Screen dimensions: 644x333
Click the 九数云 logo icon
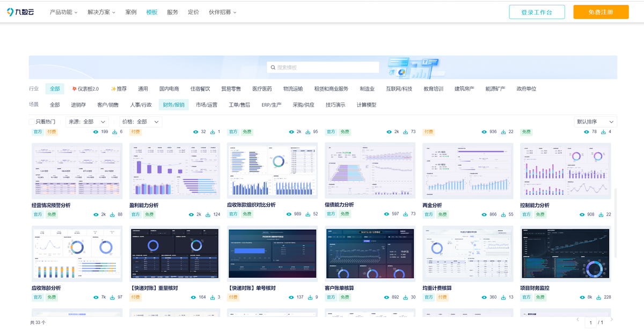[x=11, y=11]
